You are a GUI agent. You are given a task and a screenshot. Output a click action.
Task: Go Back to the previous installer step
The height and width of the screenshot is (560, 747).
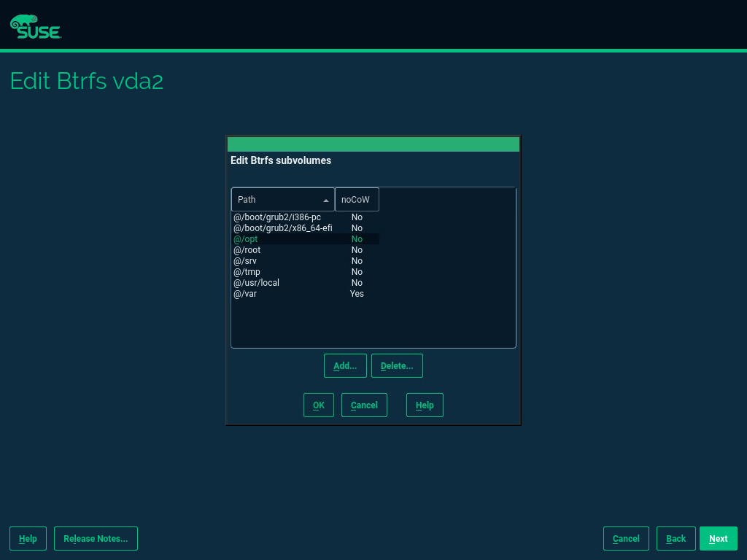(x=676, y=539)
